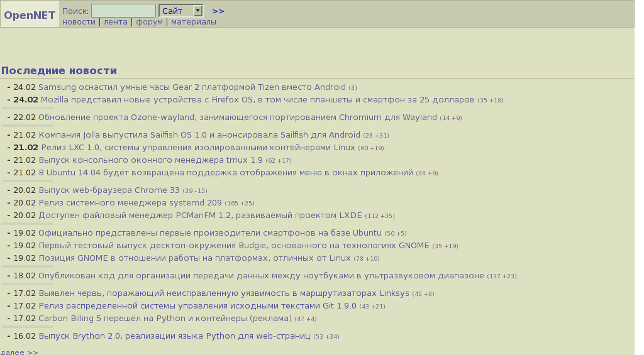Click the далее >> more news link
Screen dimensions: 644x355
pos(19,352)
